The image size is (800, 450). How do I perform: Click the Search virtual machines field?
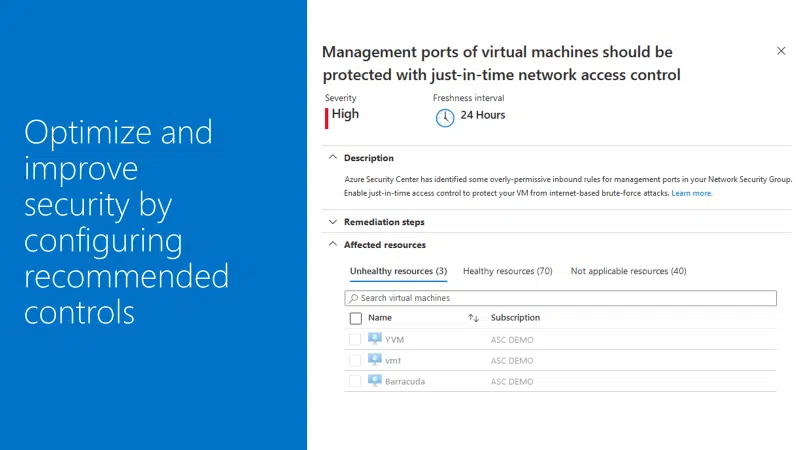click(x=561, y=298)
